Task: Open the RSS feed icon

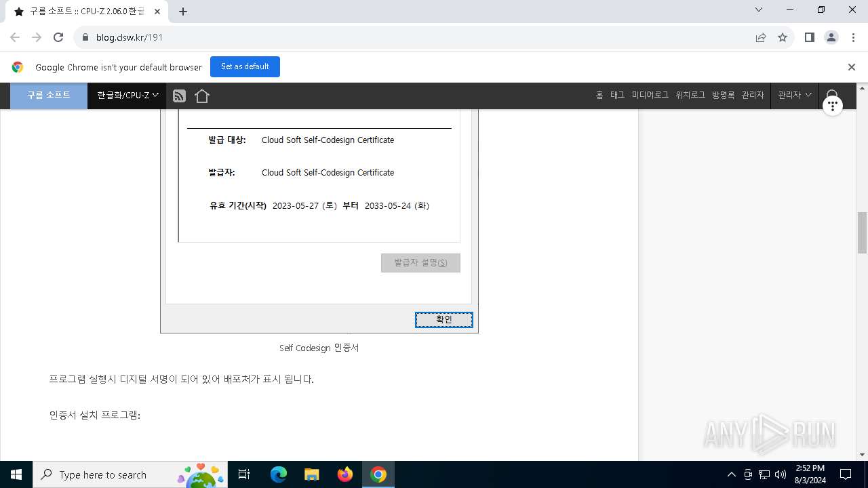Action: click(x=179, y=96)
